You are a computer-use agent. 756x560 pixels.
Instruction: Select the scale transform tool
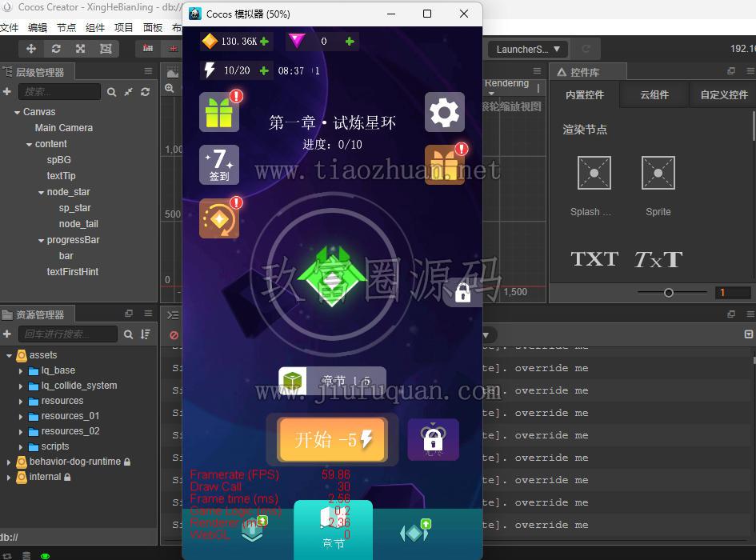pyautogui.click(x=81, y=49)
